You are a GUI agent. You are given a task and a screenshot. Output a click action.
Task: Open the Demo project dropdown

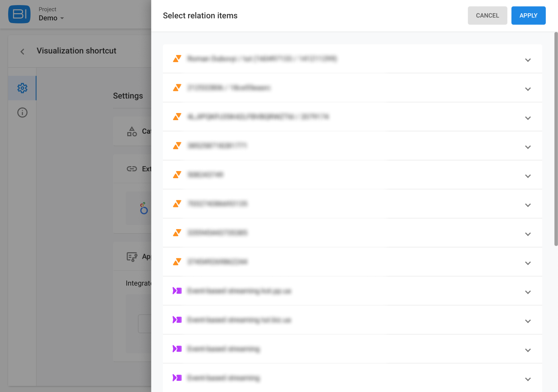[x=51, y=18]
